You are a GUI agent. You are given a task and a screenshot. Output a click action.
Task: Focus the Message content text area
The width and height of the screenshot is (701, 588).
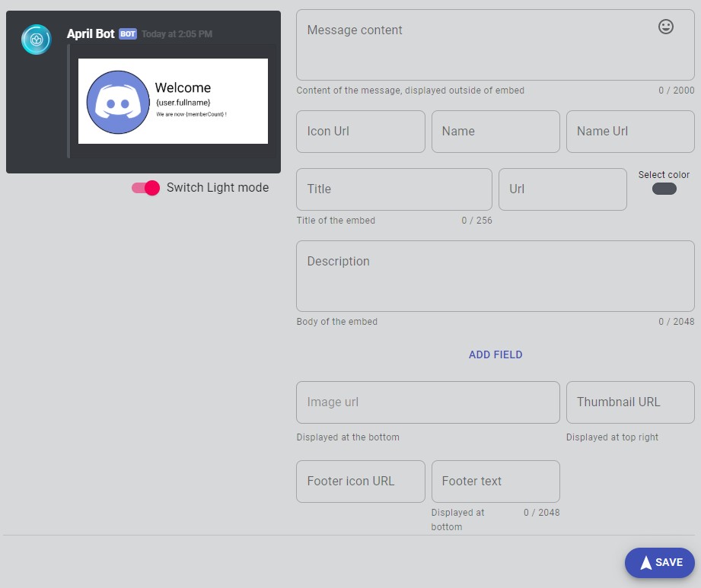click(495, 45)
